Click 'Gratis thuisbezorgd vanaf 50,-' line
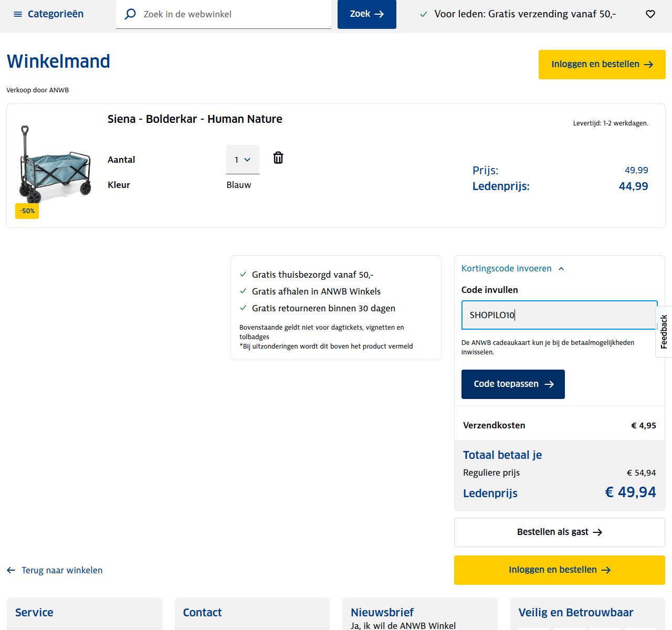 [x=313, y=275]
